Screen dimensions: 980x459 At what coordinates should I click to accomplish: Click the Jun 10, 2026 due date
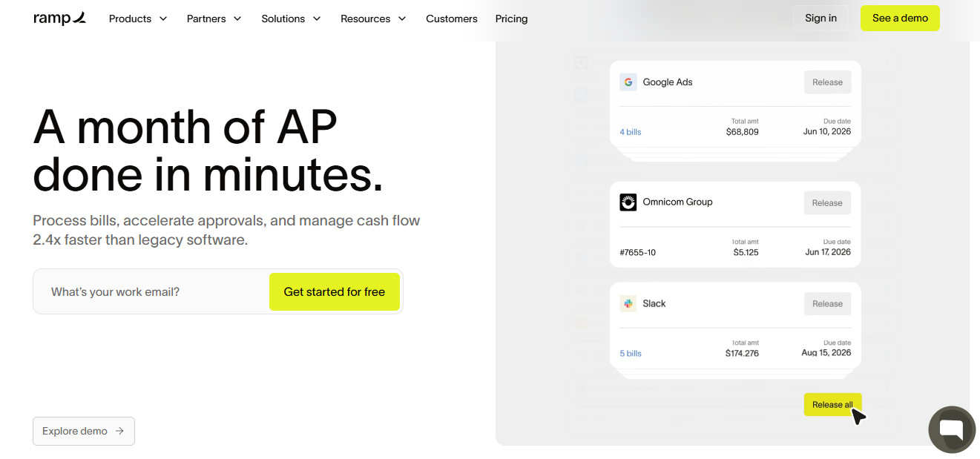(827, 131)
